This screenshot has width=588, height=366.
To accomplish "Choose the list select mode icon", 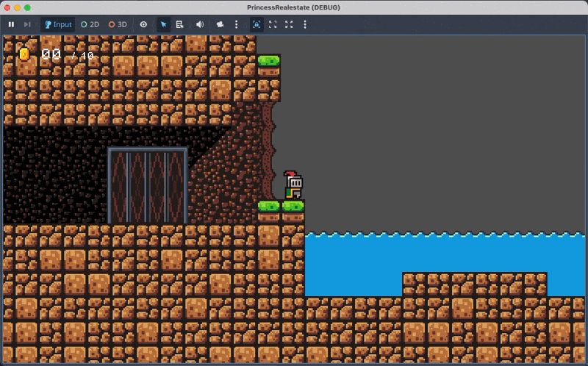I will coord(180,24).
